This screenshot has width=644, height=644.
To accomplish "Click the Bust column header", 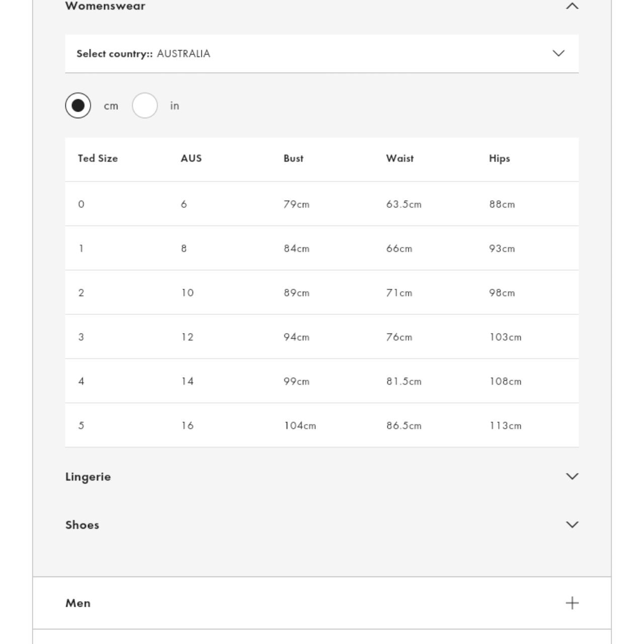I will point(293,158).
